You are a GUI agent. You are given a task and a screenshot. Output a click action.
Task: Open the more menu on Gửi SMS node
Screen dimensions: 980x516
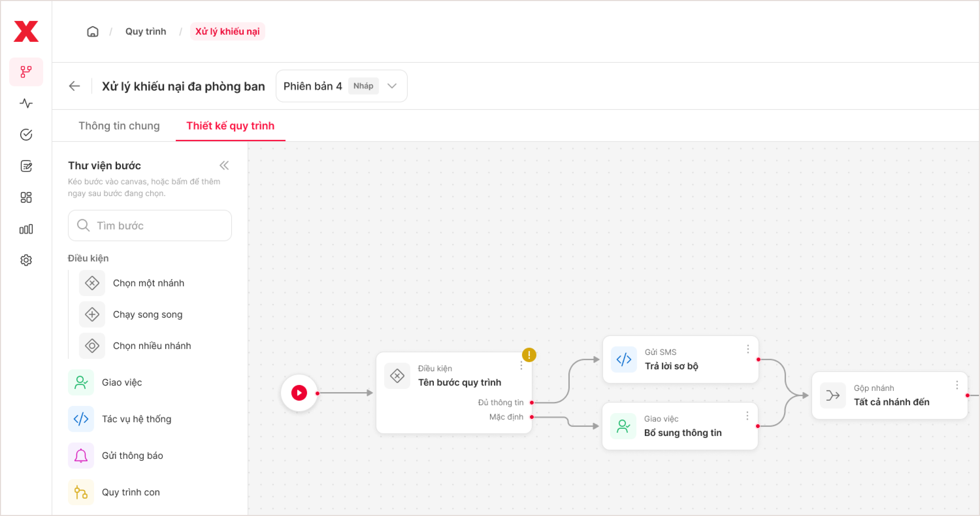pos(748,349)
